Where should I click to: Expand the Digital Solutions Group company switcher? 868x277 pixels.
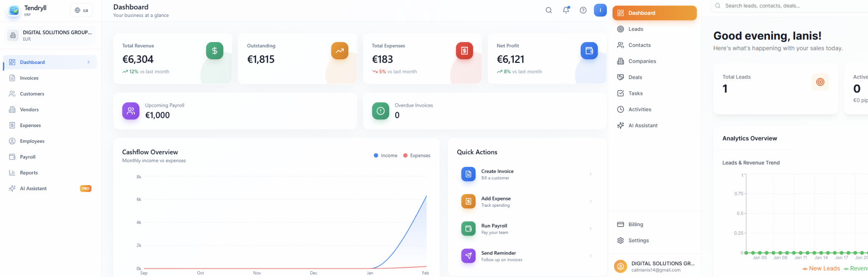[50, 35]
